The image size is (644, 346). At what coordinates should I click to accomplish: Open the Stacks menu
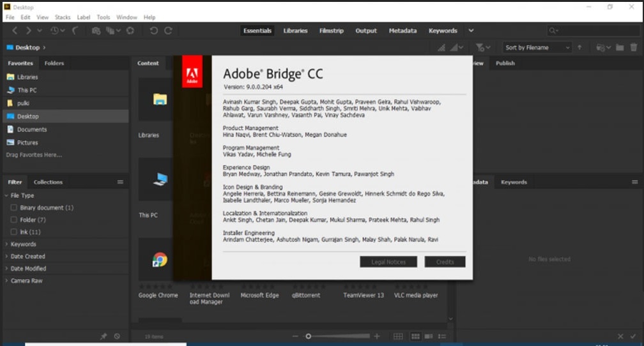[63, 17]
